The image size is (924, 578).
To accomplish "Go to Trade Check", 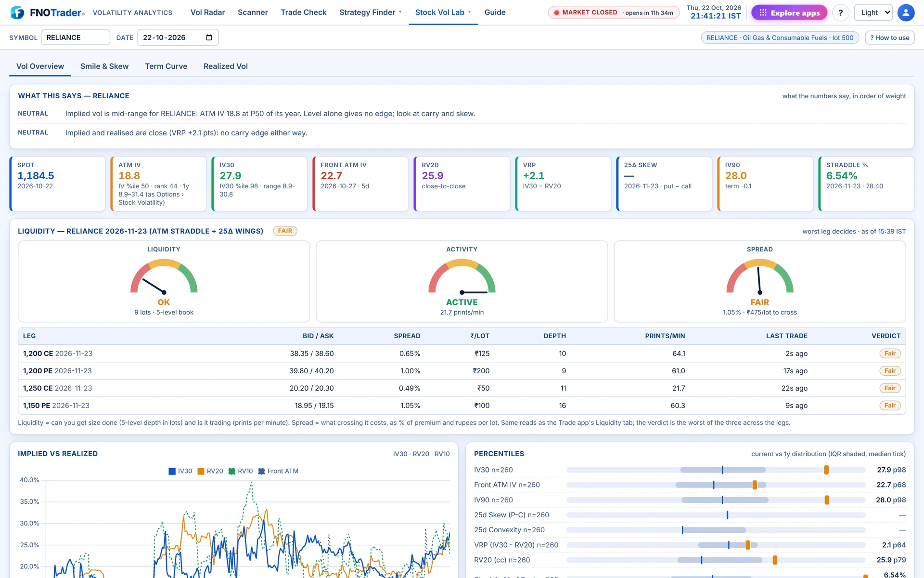I will point(304,13).
